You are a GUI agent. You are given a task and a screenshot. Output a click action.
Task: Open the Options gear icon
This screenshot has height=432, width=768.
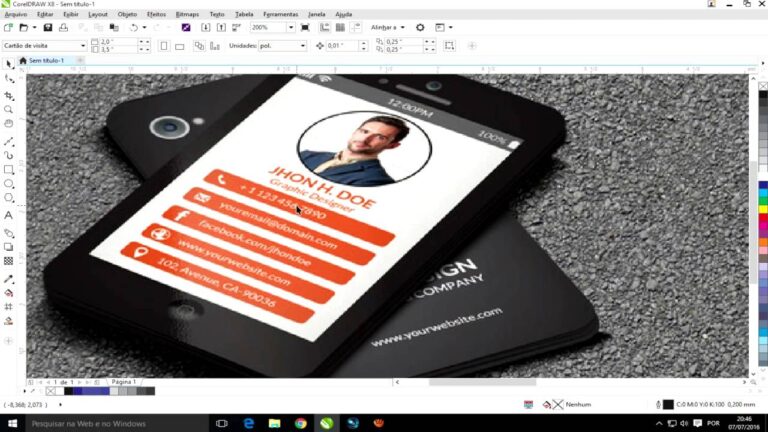pos(420,27)
